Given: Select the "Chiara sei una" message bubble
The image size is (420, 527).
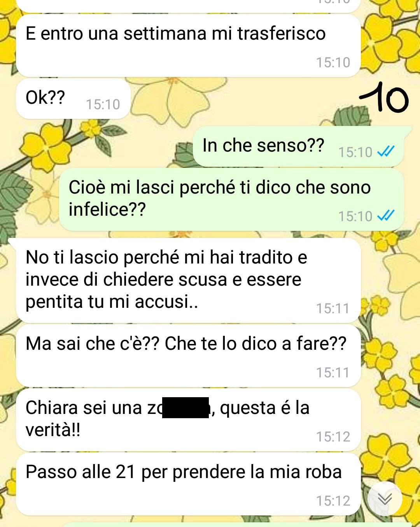Looking at the screenshot, I should (x=188, y=420).
